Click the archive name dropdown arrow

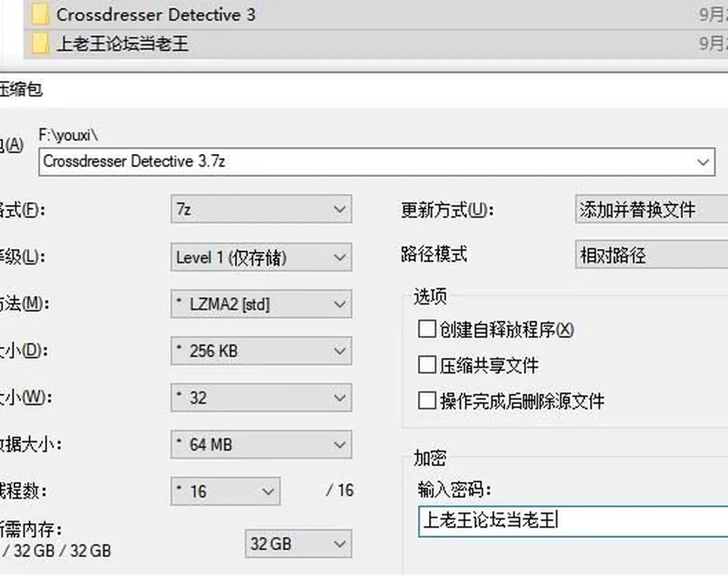point(702,162)
